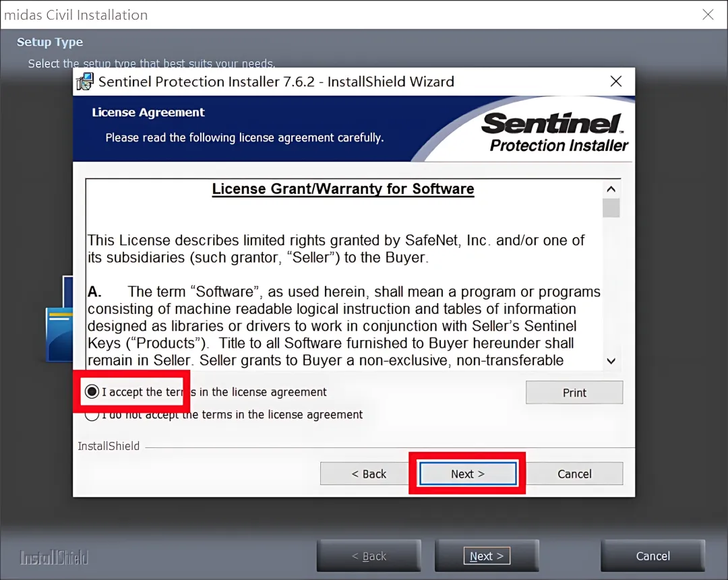Click license text scroll up arrow

pyautogui.click(x=611, y=189)
